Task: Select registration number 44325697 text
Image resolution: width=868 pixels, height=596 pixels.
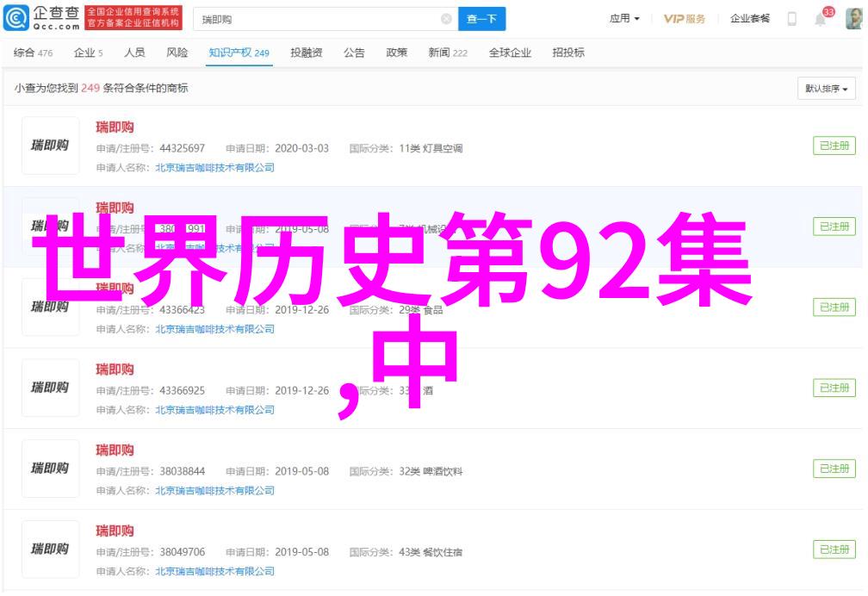Action: (x=183, y=148)
